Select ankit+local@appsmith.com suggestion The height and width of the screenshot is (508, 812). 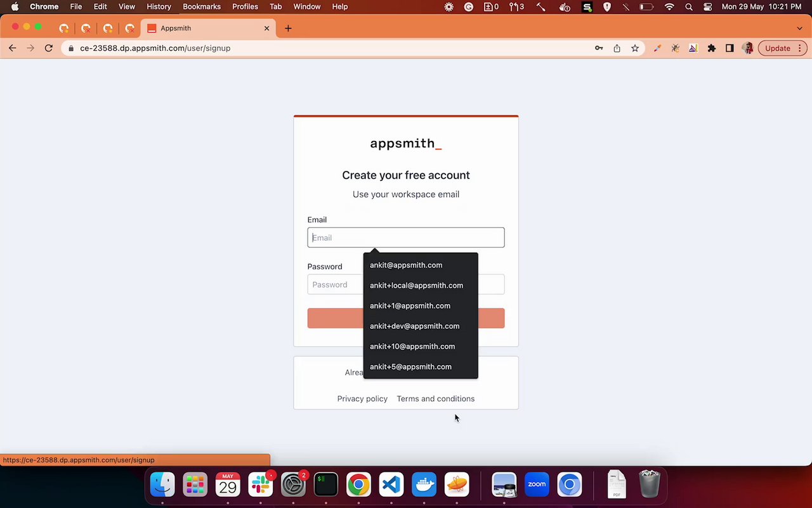pos(421,286)
